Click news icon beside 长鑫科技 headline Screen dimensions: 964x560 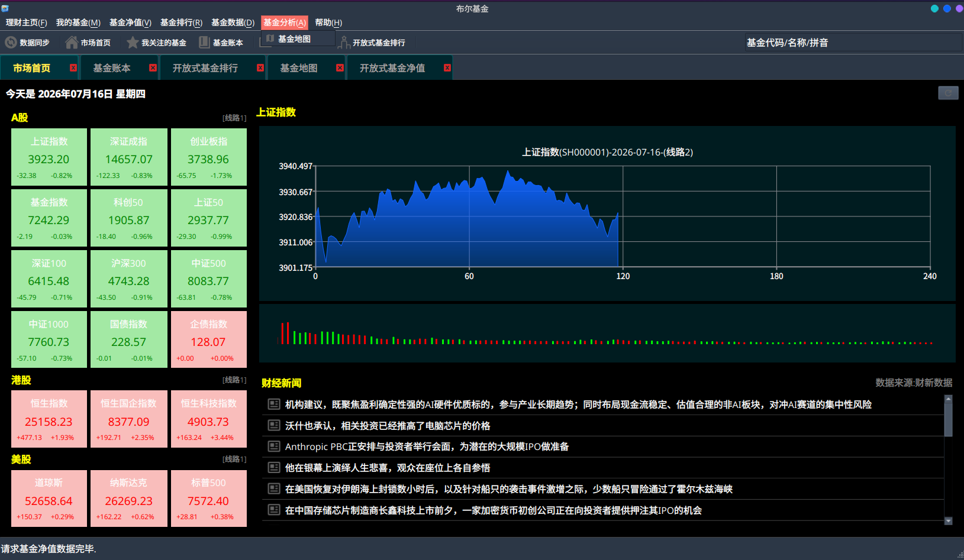tap(273, 509)
